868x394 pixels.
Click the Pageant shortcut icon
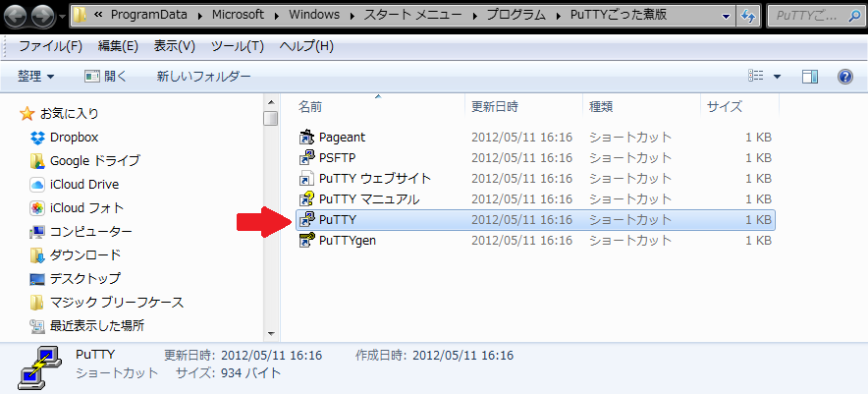pyautogui.click(x=306, y=137)
